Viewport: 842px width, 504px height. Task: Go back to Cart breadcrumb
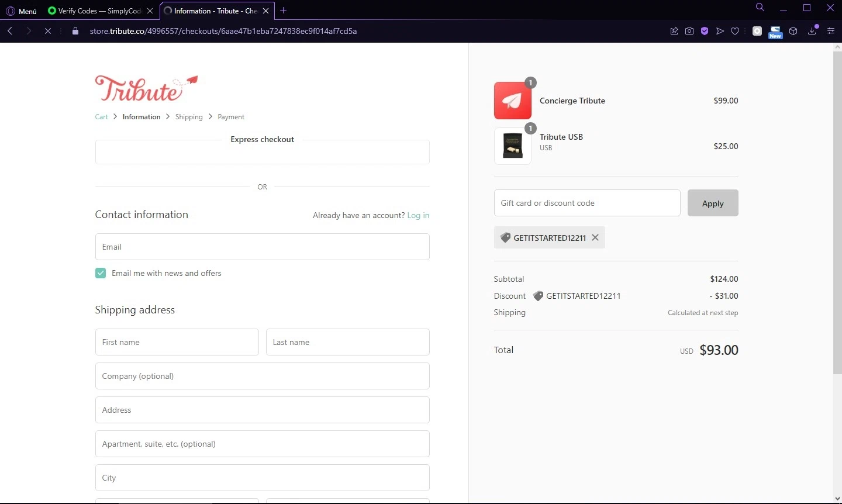[101, 117]
